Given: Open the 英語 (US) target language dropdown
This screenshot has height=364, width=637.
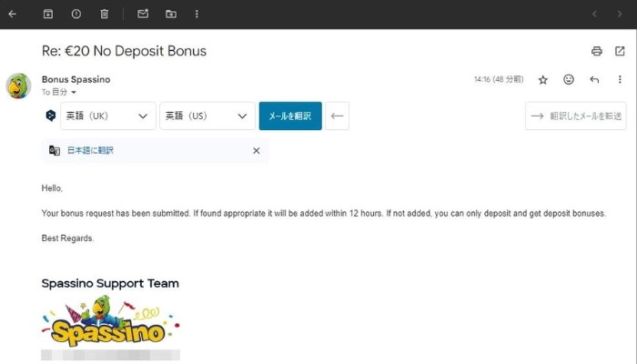Looking at the screenshot, I should 207,116.
